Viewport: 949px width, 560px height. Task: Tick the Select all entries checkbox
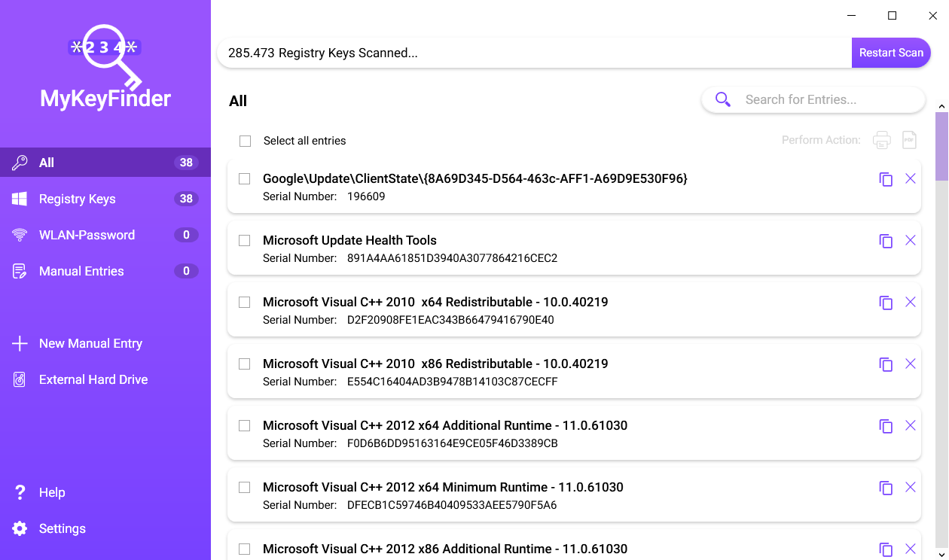[x=245, y=141]
